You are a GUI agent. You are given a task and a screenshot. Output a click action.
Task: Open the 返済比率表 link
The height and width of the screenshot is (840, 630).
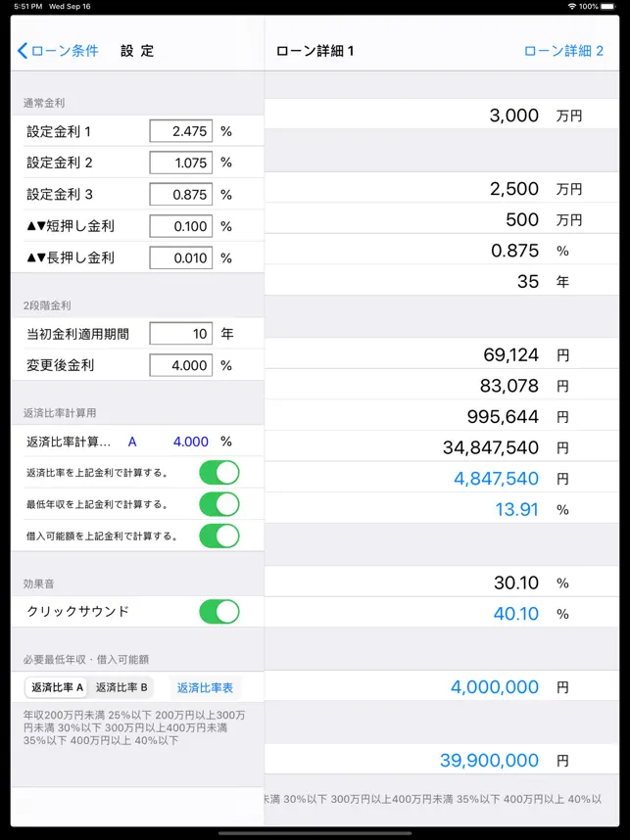[205, 688]
